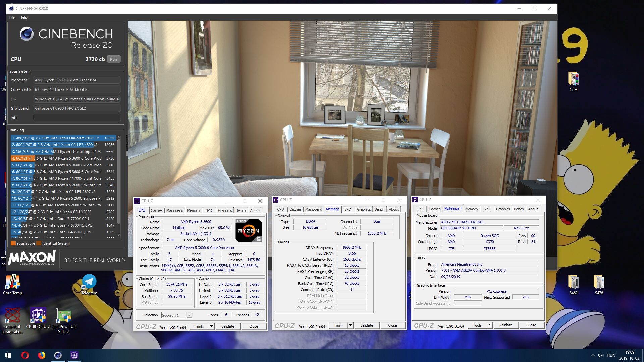Image resolution: width=644 pixels, height=362 pixels.
Task: Click Validate in CPU tab CPU-Z window
Action: tap(228, 326)
